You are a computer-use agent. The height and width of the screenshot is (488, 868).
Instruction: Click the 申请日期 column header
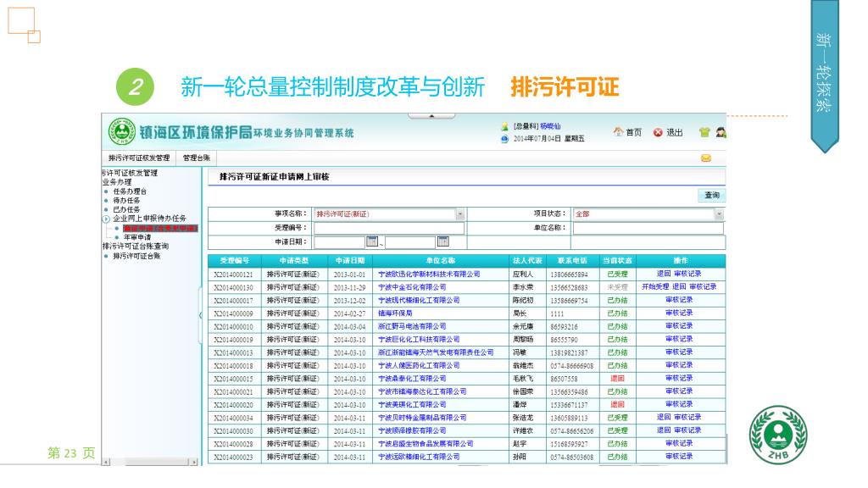click(350, 261)
